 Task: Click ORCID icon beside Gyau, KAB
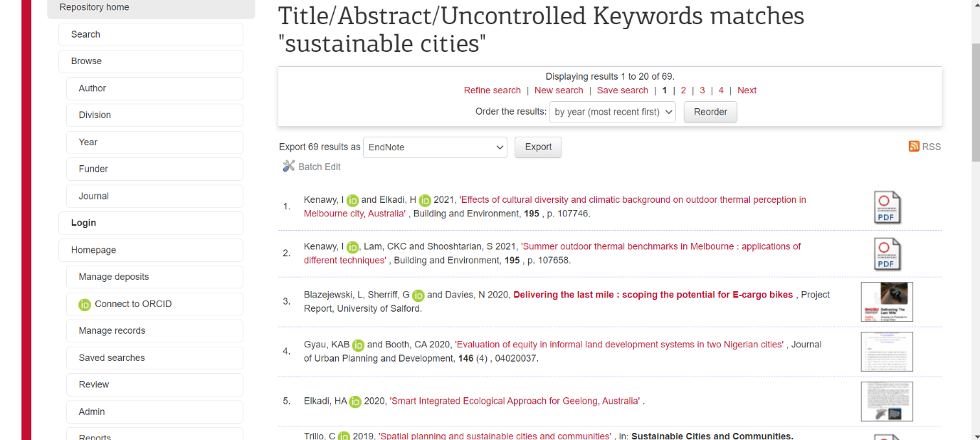[x=358, y=345]
